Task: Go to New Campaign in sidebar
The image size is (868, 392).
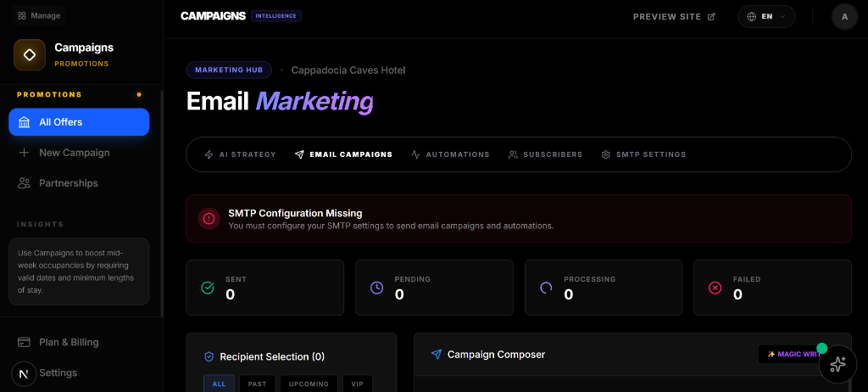Action: (x=74, y=153)
